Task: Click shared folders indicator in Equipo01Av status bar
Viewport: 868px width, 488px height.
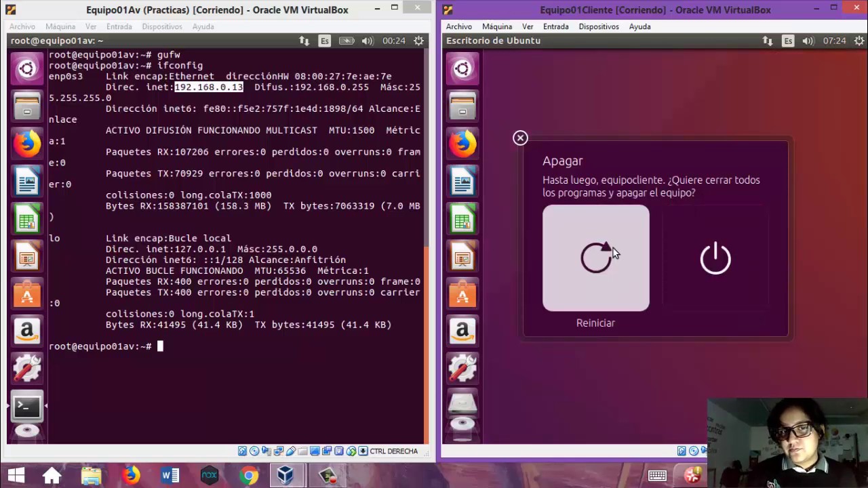Action: tap(303, 451)
